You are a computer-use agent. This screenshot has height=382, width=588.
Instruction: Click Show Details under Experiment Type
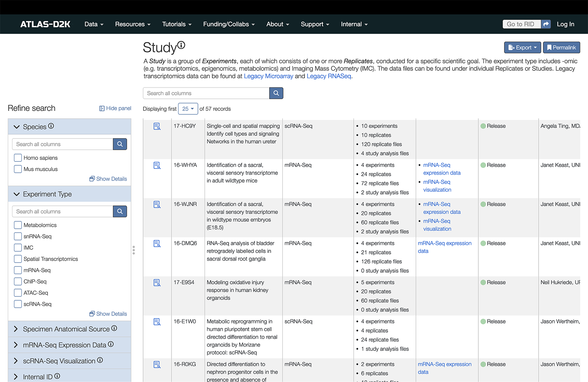click(108, 314)
